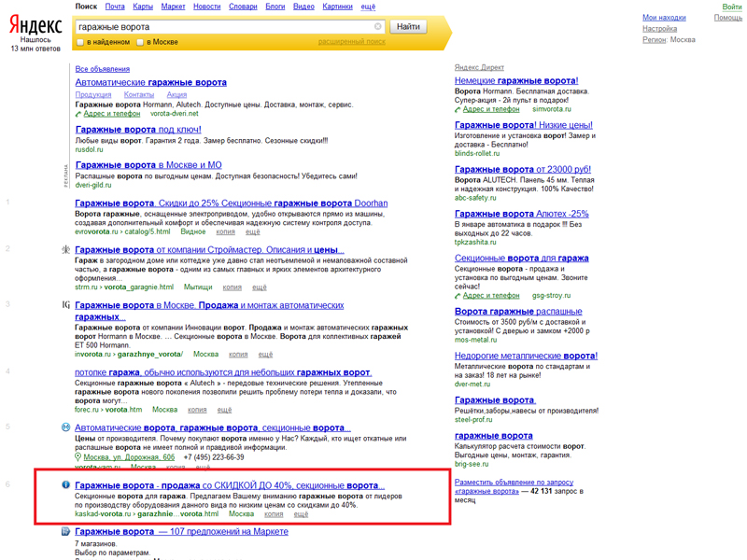Open sidebar ad 'Немецкие гаражные ворота!'

(516, 81)
